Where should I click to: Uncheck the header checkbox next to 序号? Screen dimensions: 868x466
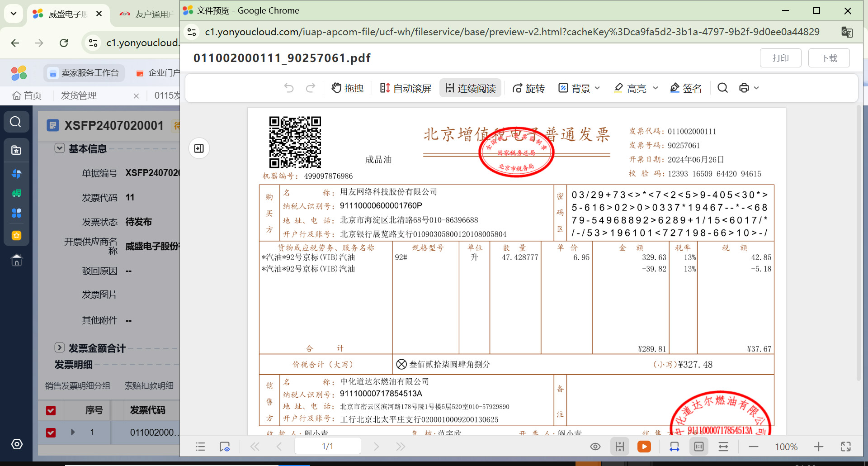click(x=51, y=410)
